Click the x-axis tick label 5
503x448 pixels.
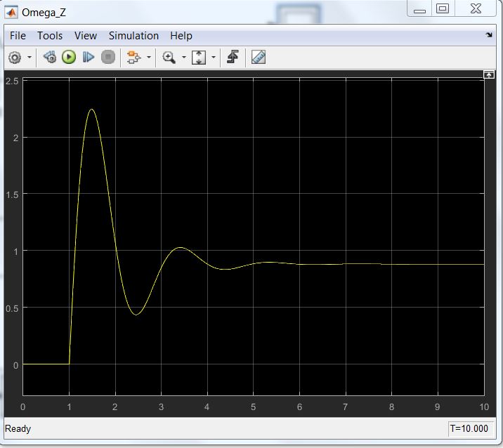(253, 407)
